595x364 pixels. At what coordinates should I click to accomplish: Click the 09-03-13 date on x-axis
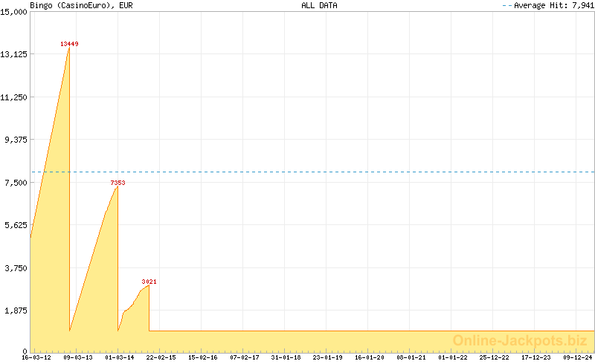78,357
